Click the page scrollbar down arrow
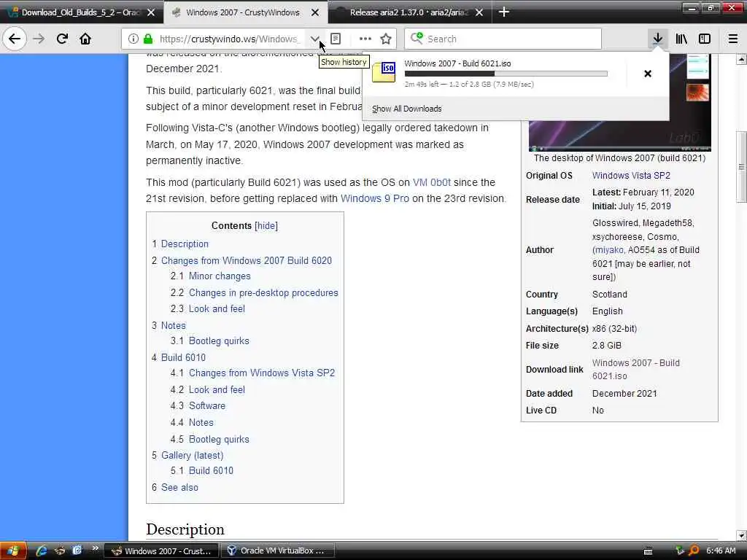 pyautogui.click(x=741, y=536)
